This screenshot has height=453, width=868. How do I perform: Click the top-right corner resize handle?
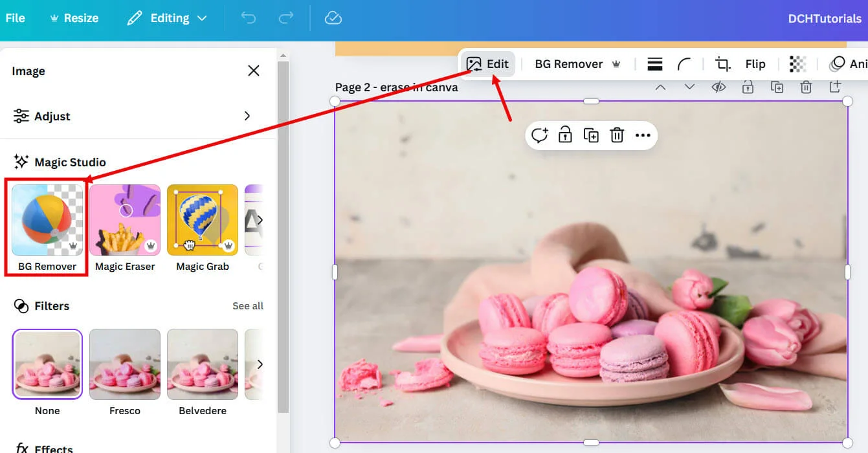847,101
